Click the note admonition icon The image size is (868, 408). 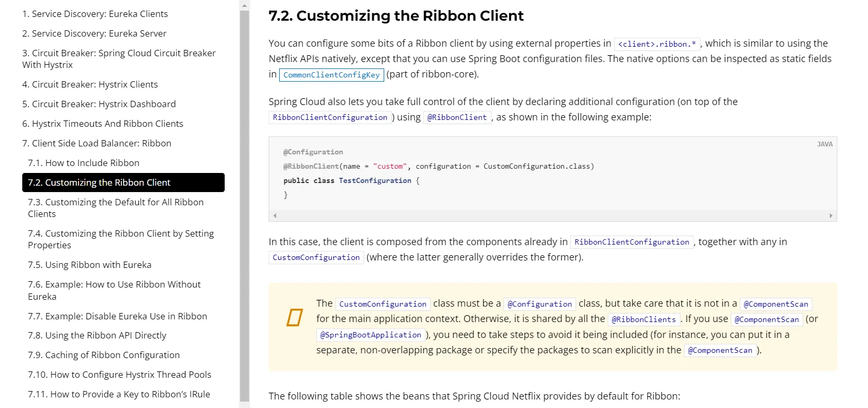[x=294, y=317]
